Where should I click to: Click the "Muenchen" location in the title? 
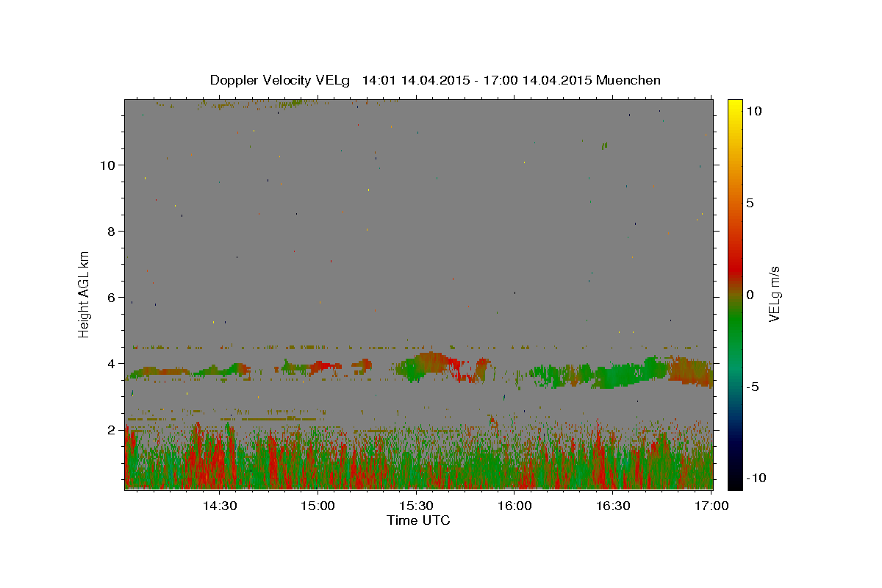coord(629,80)
